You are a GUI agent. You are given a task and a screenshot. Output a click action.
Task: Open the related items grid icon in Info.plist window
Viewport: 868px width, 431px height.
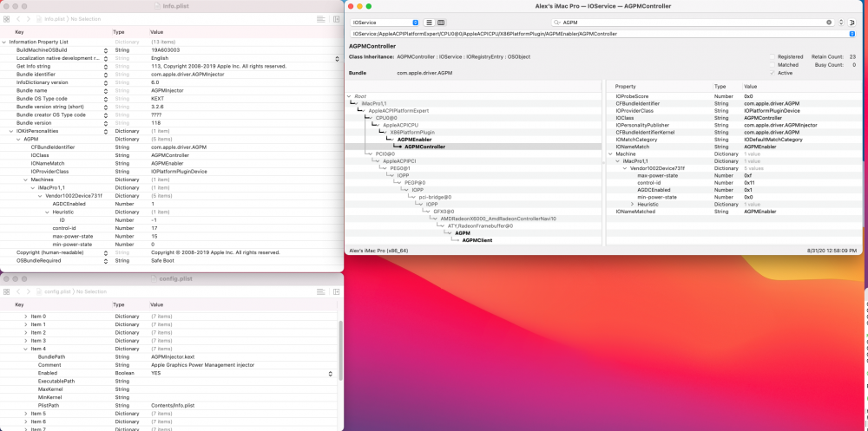point(7,19)
